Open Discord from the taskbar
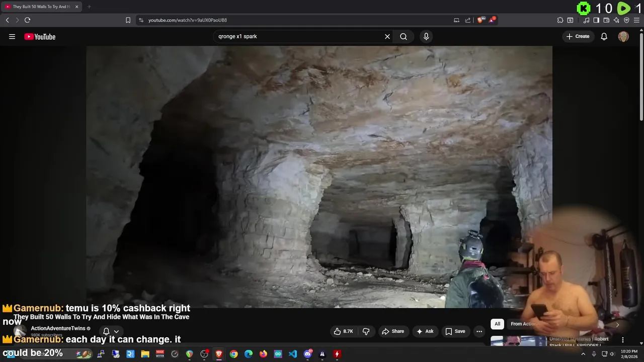This screenshot has width=644, height=362. tap(308, 354)
